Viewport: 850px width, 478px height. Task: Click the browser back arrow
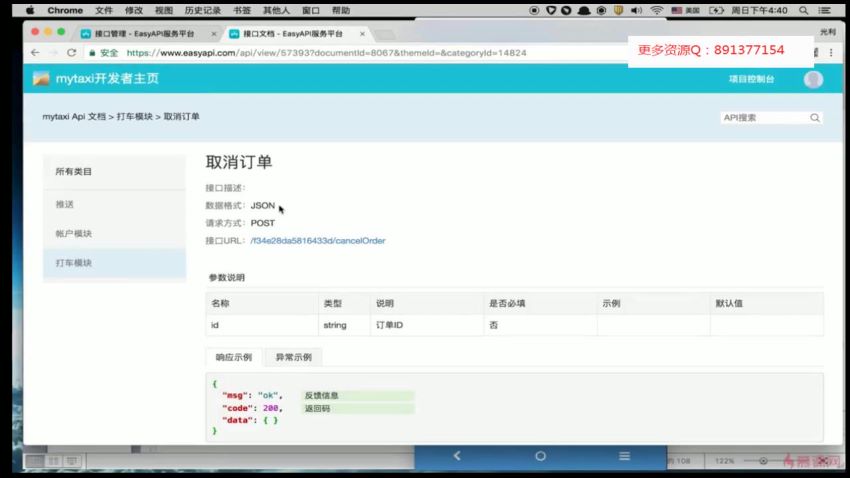[x=35, y=52]
